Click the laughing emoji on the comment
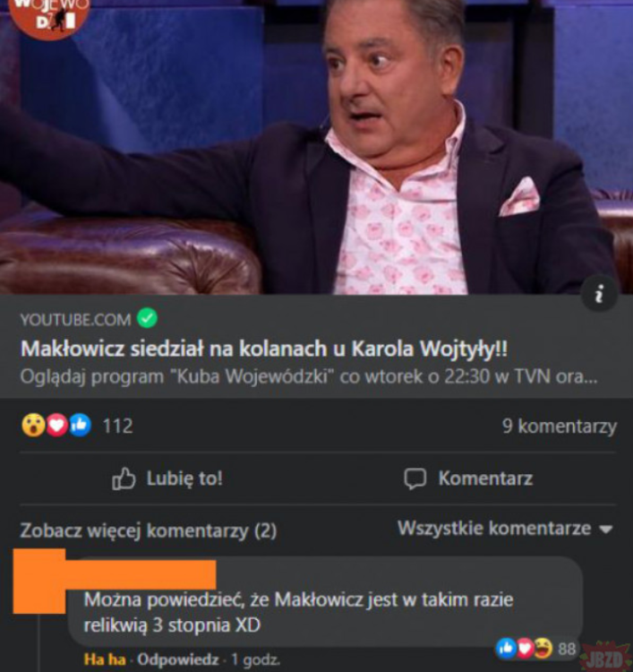The image size is (633, 672). point(543,648)
